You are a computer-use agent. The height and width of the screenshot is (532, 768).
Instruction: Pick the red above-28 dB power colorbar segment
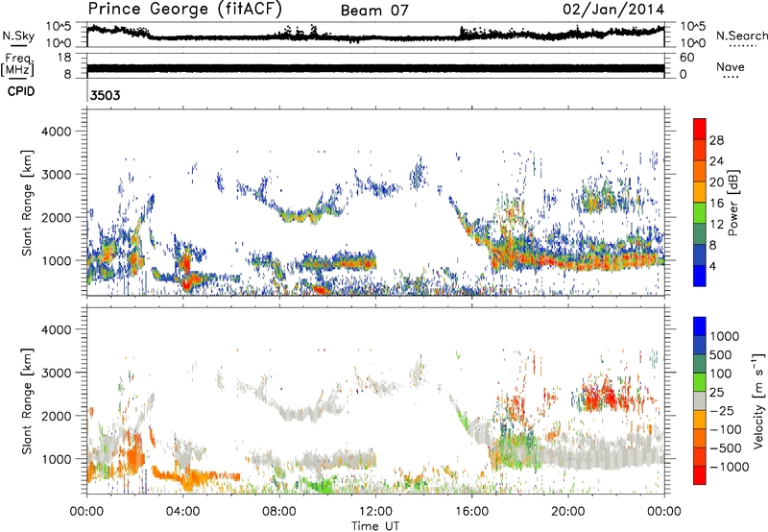(x=700, y=130)
